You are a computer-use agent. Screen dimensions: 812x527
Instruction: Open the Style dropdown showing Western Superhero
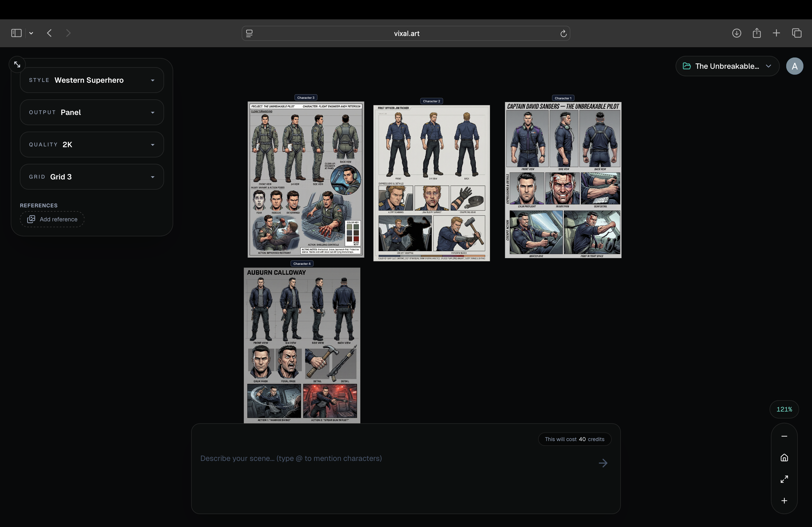click(92, 80)
